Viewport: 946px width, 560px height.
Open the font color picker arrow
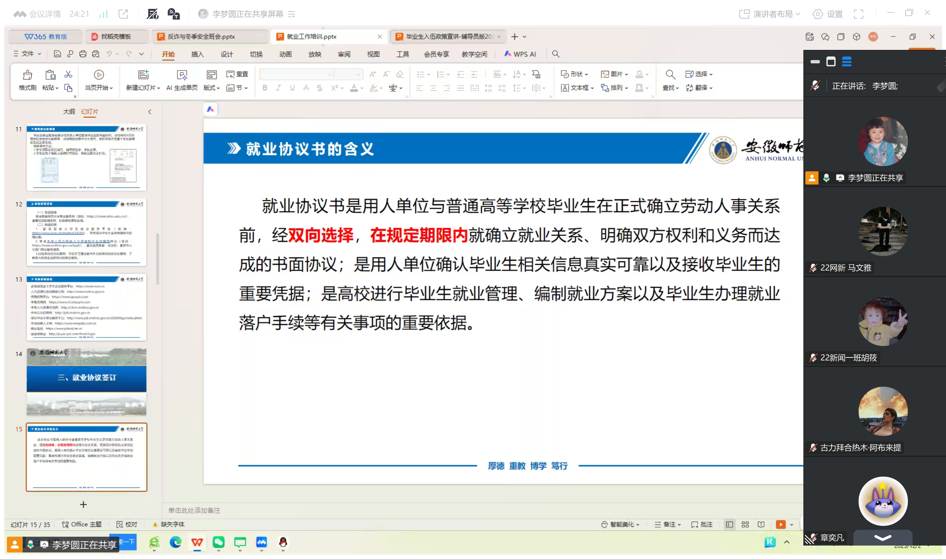point(362,88)
